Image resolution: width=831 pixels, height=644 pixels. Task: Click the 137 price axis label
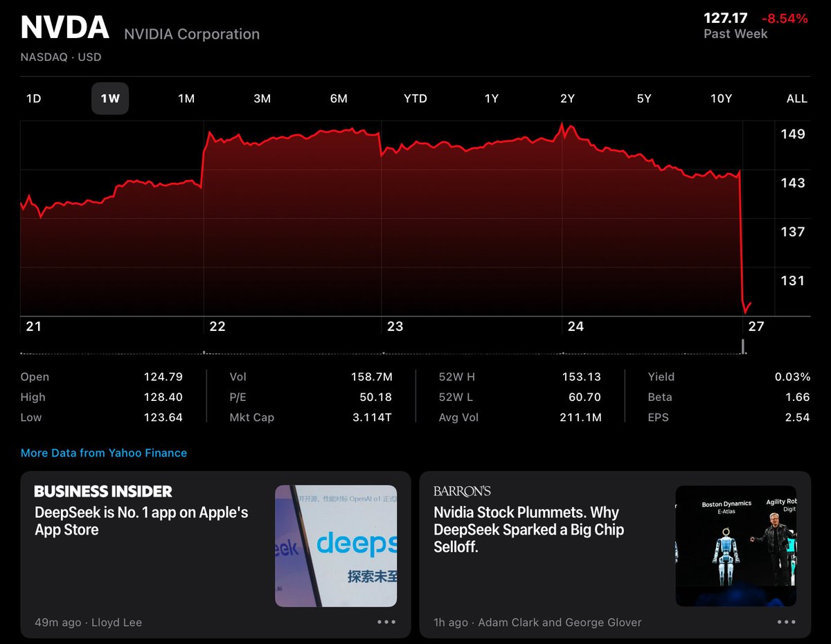point(793,232)
